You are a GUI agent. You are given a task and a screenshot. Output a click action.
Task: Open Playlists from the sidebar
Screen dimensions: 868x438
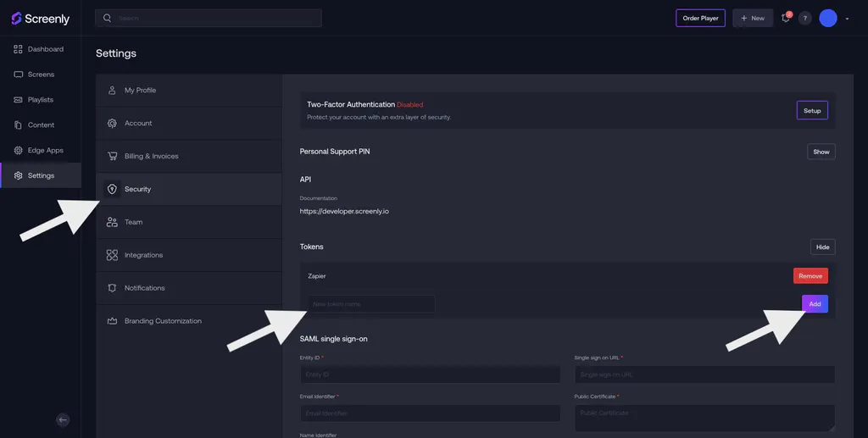[x=41, y=100]
